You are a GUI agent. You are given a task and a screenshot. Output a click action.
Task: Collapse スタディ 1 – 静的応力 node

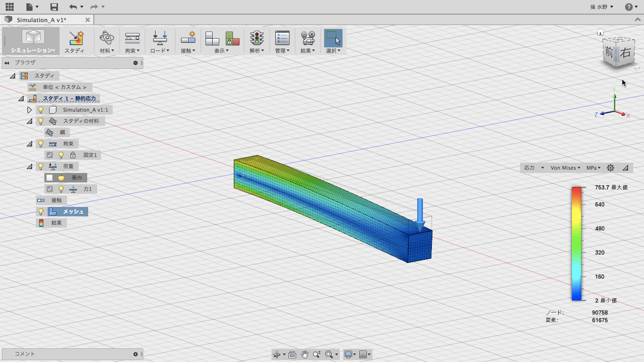point(21,99)
